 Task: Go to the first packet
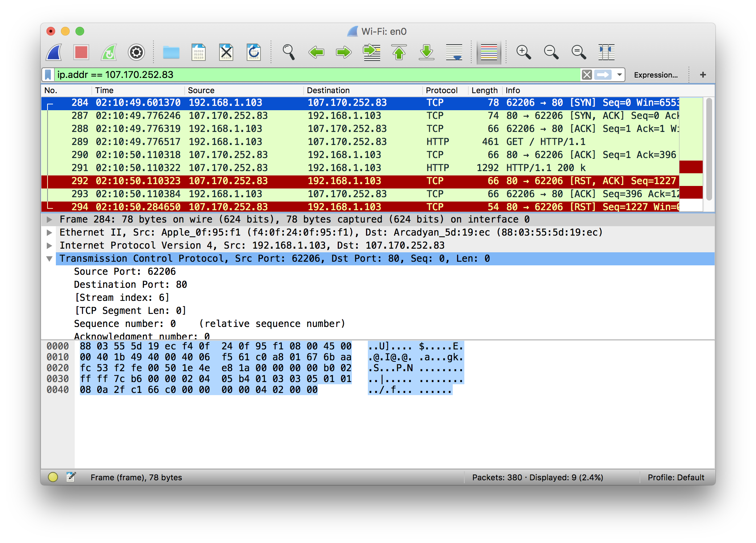(x=399, y=53)
